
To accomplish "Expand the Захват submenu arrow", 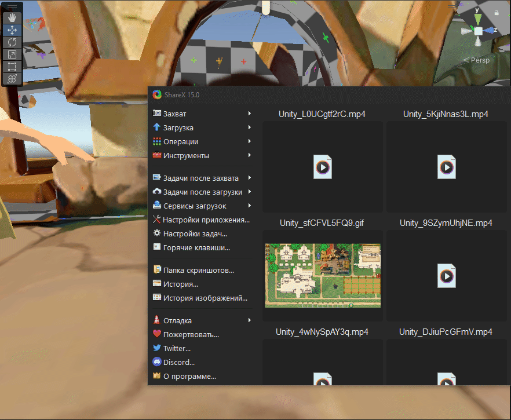I will point(249,114).
